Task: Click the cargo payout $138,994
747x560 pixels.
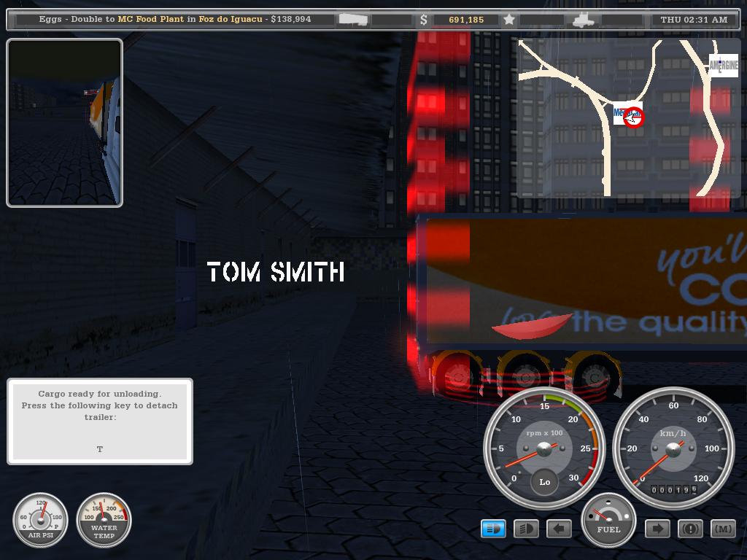Action: [x=290, y=19]
